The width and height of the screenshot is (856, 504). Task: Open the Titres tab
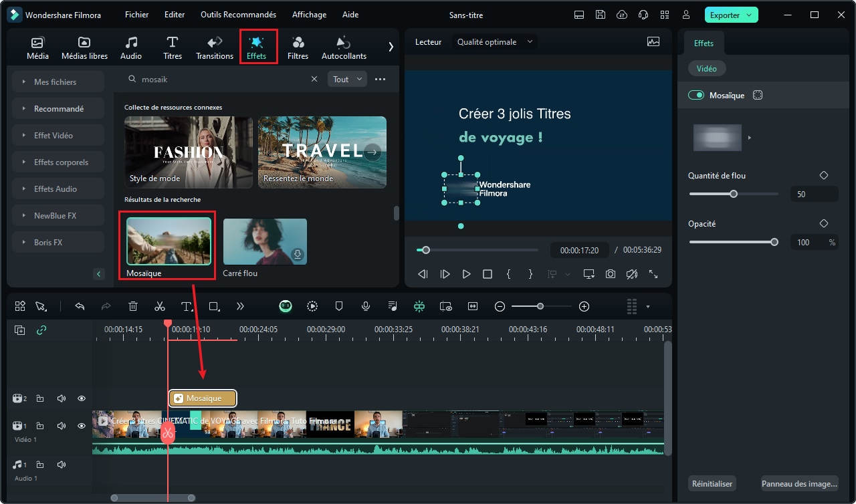(x=173, y=48)
